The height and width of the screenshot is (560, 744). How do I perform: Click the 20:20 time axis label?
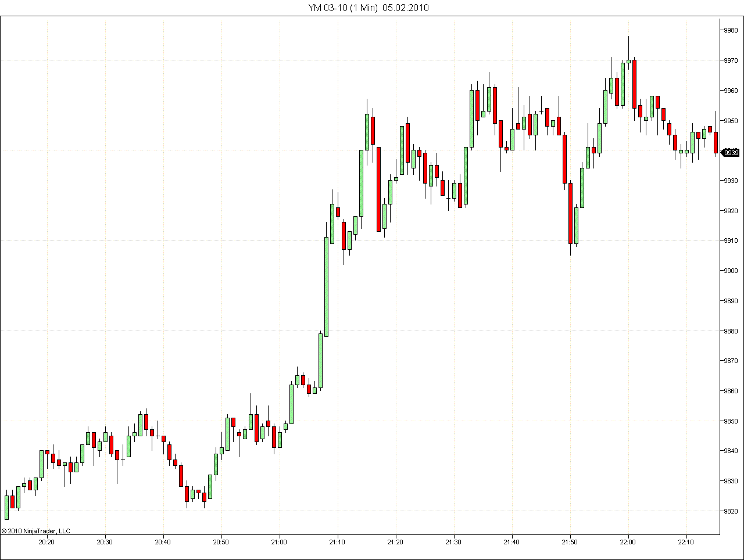(46, 542)
